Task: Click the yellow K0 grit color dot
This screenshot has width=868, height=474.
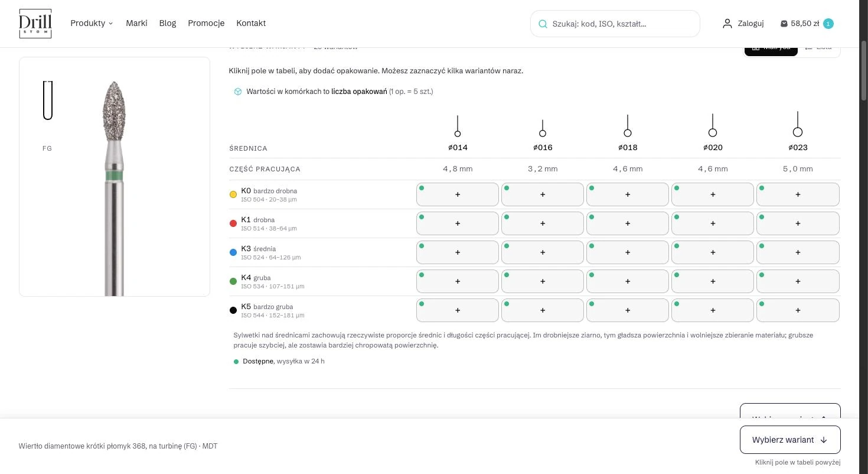Action: tap(233, 194)
